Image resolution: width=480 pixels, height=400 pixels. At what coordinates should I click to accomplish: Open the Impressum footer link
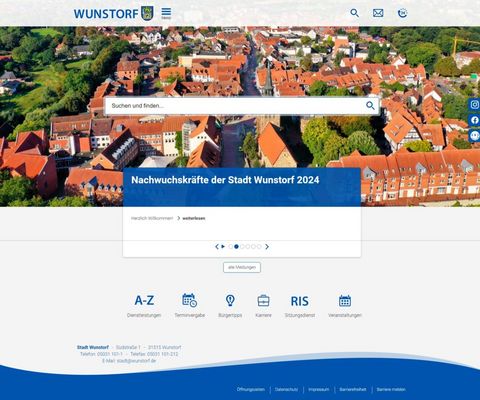318,389
